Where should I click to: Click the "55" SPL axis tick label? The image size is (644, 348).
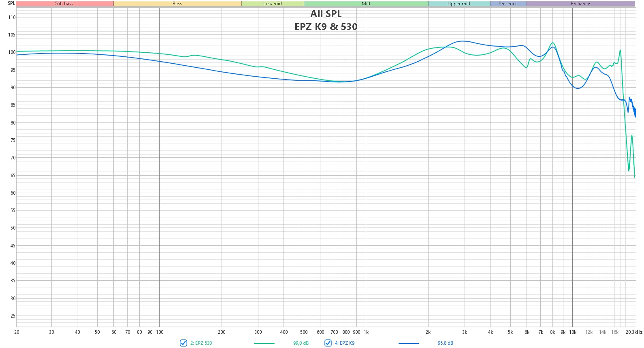(13, 211)
